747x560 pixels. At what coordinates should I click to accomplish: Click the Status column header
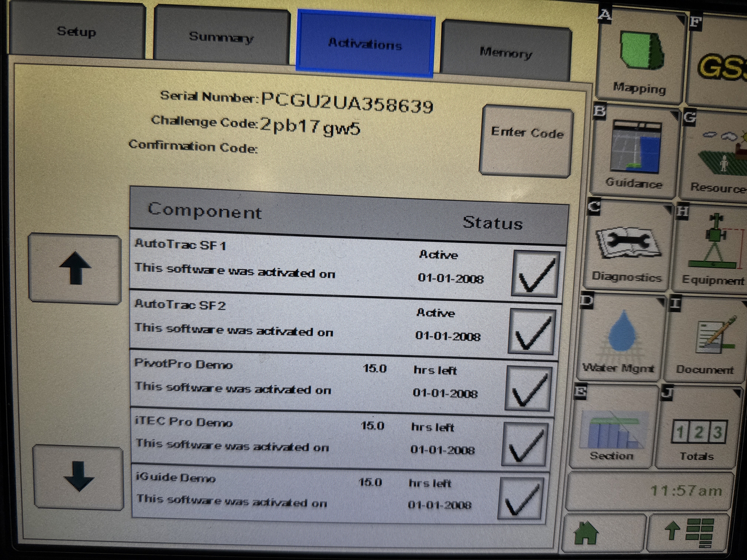pos(492,222)
